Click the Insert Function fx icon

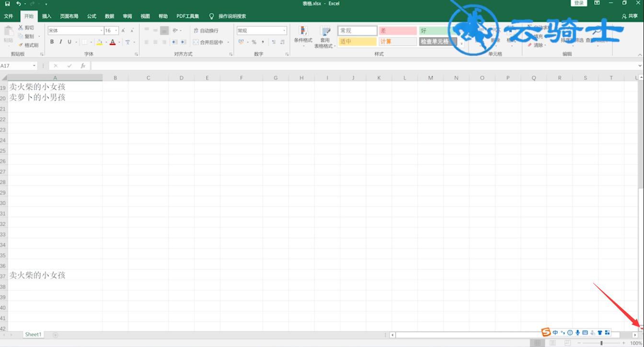pos(83,66)
